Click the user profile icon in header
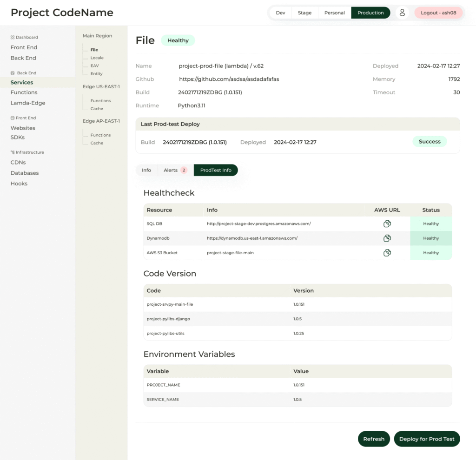 (x=402, y=13)
